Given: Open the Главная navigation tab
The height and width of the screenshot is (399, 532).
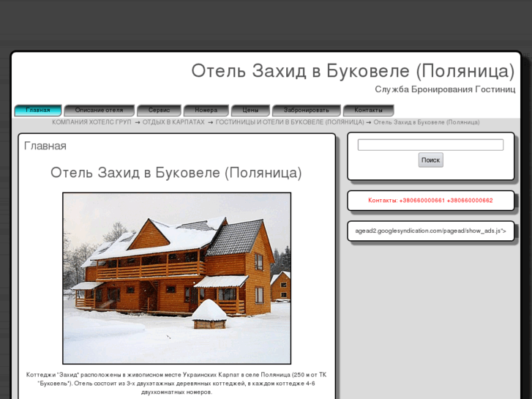Looking at the screenshot, I should pos(38,111).
